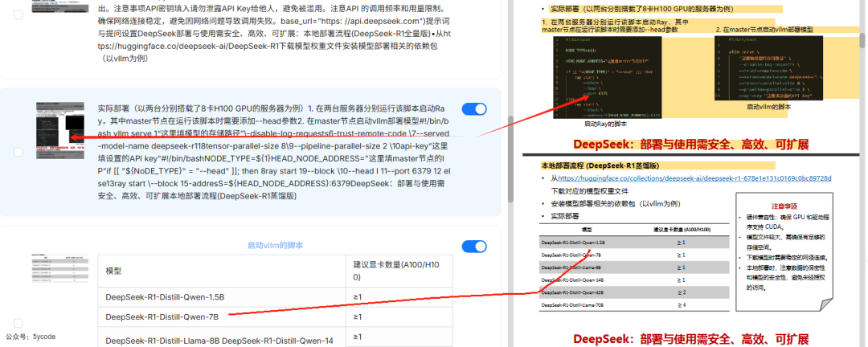
Task: Tick the checkbox beside the API密钥 chunk
Action: click(18, 15)
